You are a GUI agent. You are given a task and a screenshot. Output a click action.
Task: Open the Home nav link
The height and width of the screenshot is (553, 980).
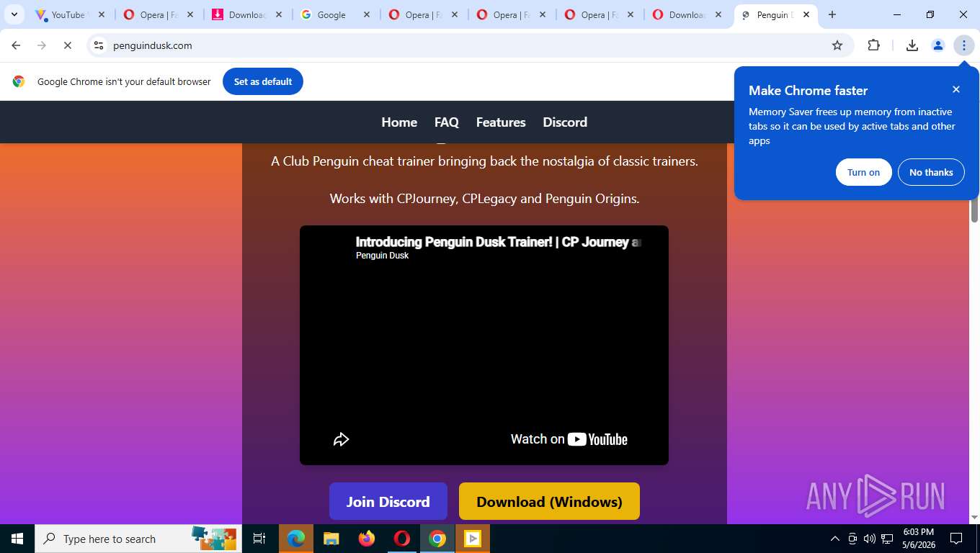[x=399, y=122]
